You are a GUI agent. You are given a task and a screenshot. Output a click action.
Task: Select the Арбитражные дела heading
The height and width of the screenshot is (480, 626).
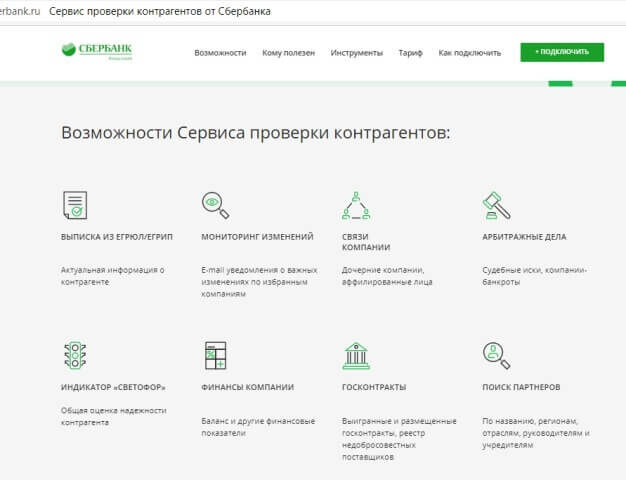click(524, 237)
